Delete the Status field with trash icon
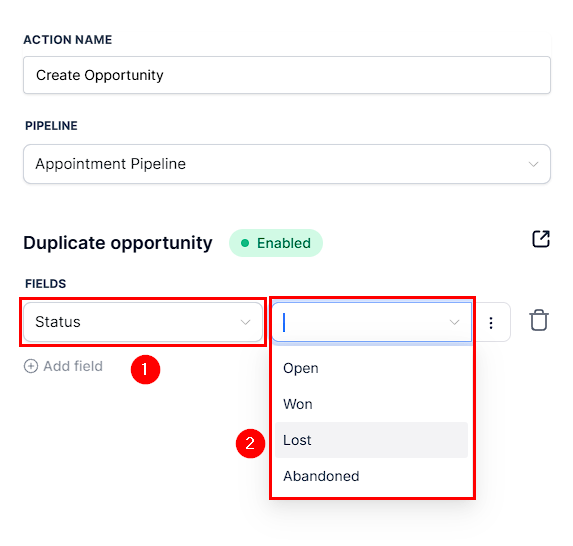This screenshot has height=546, width=573. 539,320
